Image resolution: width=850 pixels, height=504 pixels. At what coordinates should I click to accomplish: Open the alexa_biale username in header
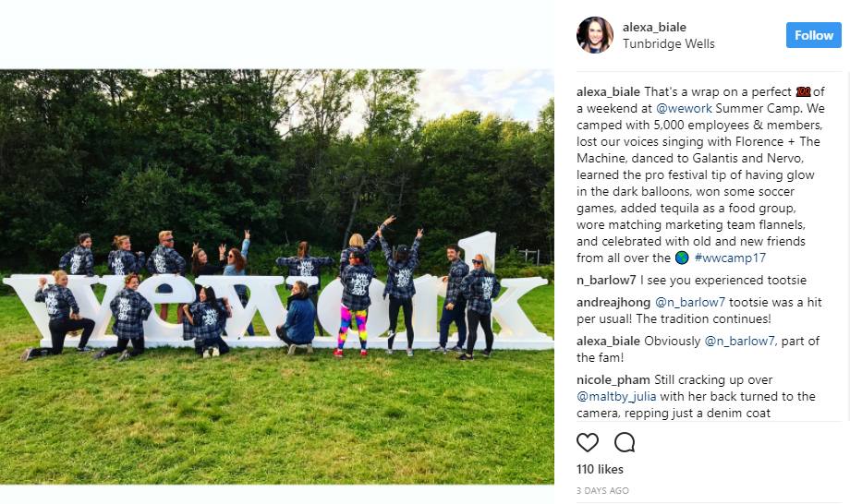pos(654,27)
